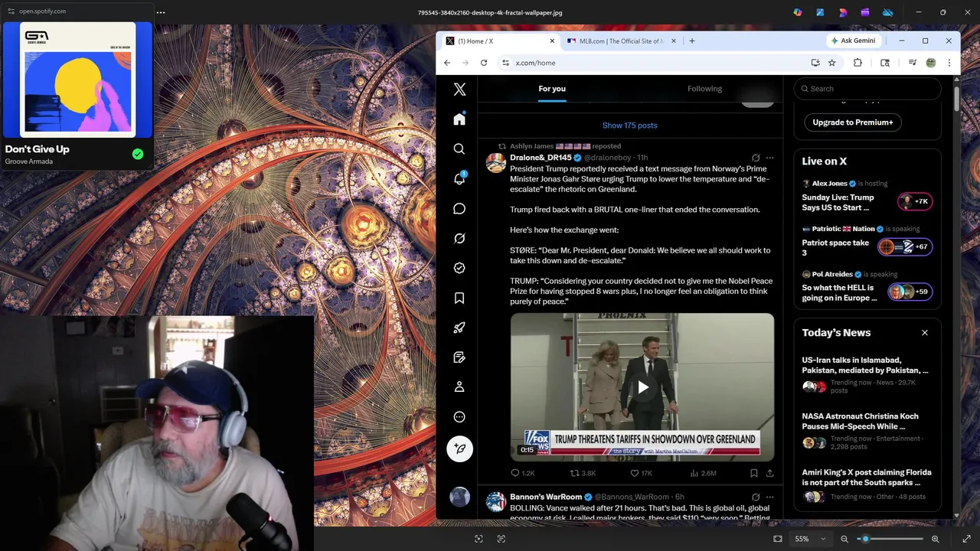Open Explore search icon in X sidebar
The image size is (980, 551).
pos(459,149)
